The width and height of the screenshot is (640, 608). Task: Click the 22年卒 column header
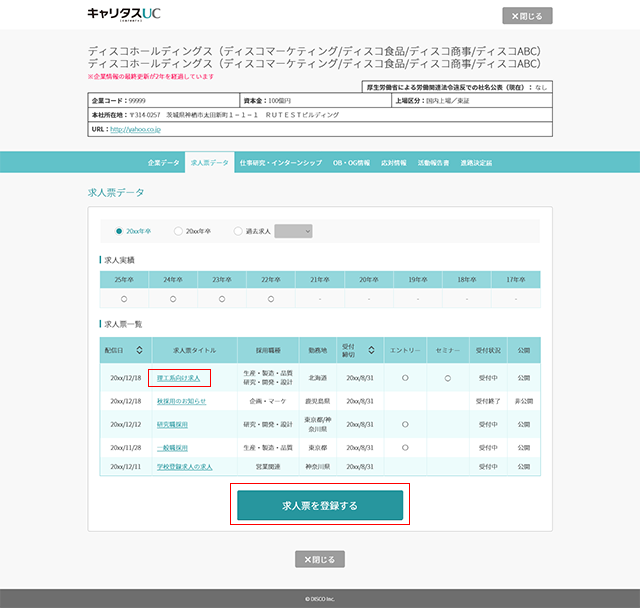[x=271, y=280]
